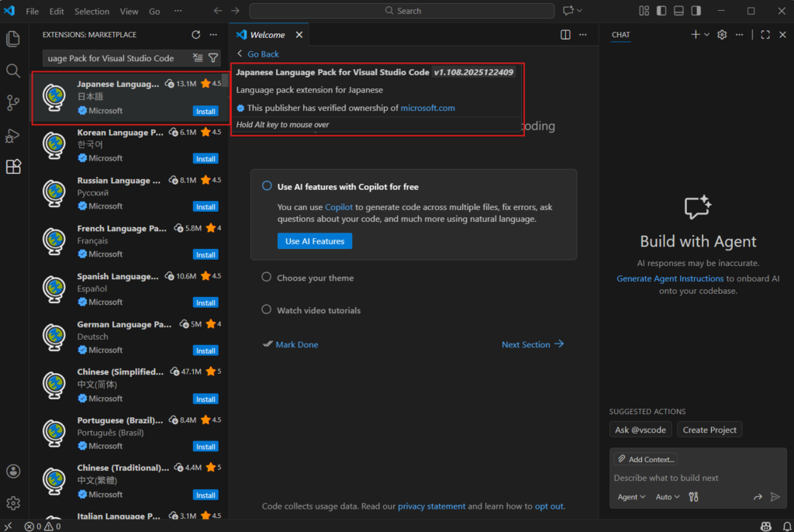The height and width of the screenshot is (532, 794).
Task: Select the Choose your theme step
Action: [x=315, y=278]
